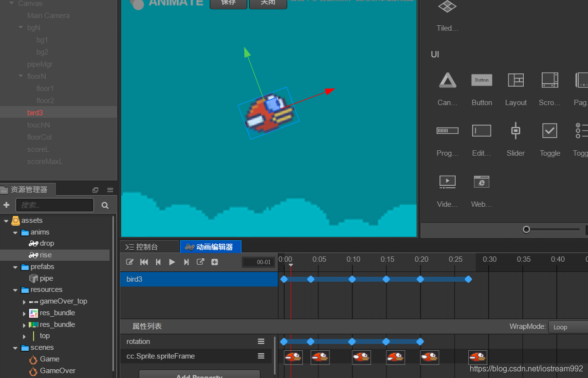Collapse the assets root folder
This screenshot has width=588, height=378.
pyautogui.click(x=6, y=221)
